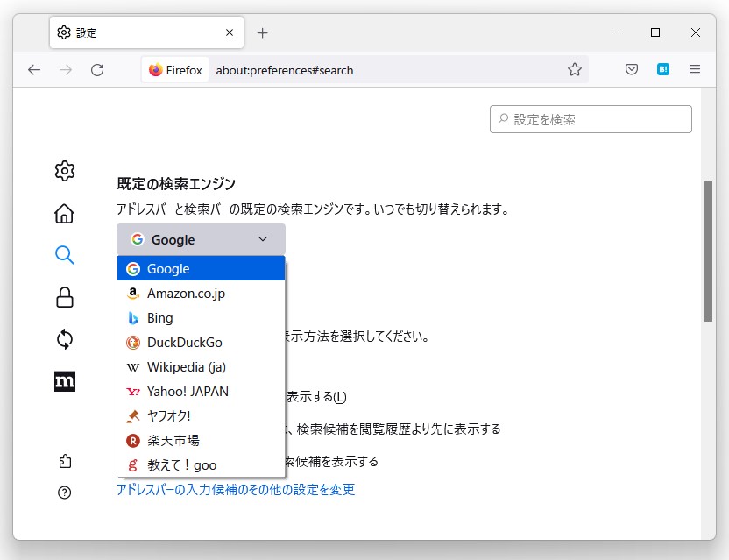The height and width of the screenshot is (560, 729).
Task: Click the question mark help icon
Action: coord(64,493)
